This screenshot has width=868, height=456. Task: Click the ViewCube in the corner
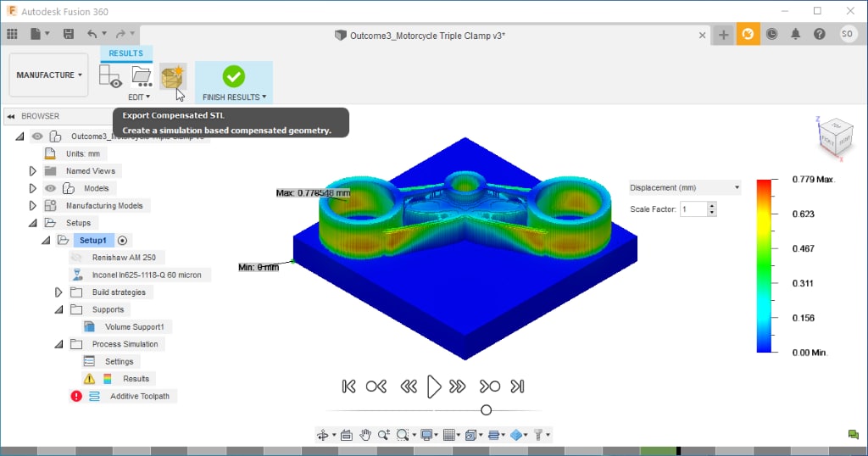[x=837, y=137]
